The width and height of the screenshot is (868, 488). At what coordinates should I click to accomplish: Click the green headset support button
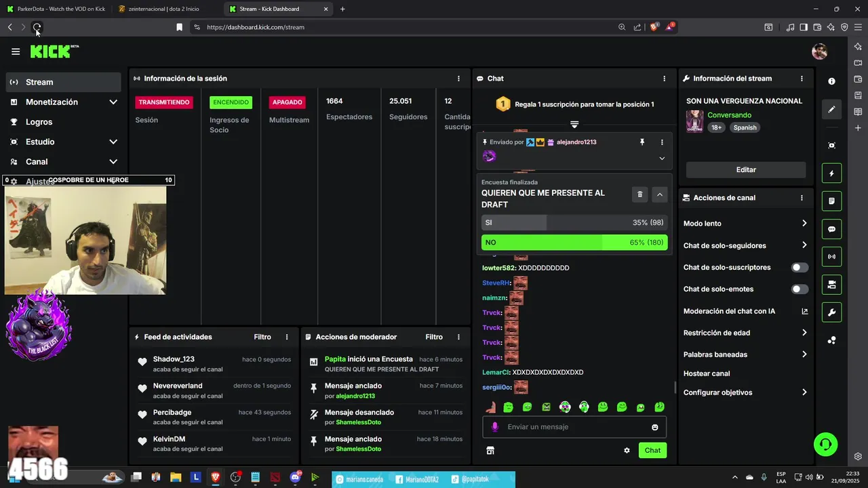tap(825, 445)
